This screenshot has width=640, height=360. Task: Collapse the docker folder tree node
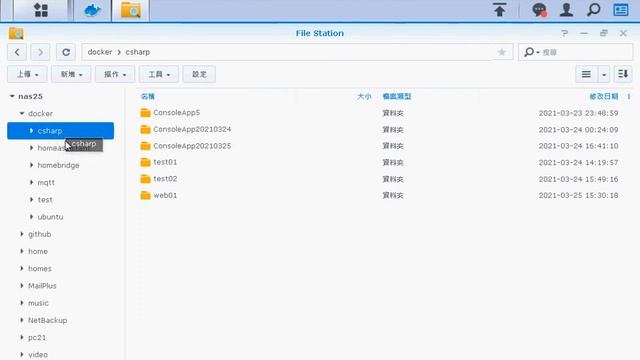pyautogui.click(x=22, y=113)
